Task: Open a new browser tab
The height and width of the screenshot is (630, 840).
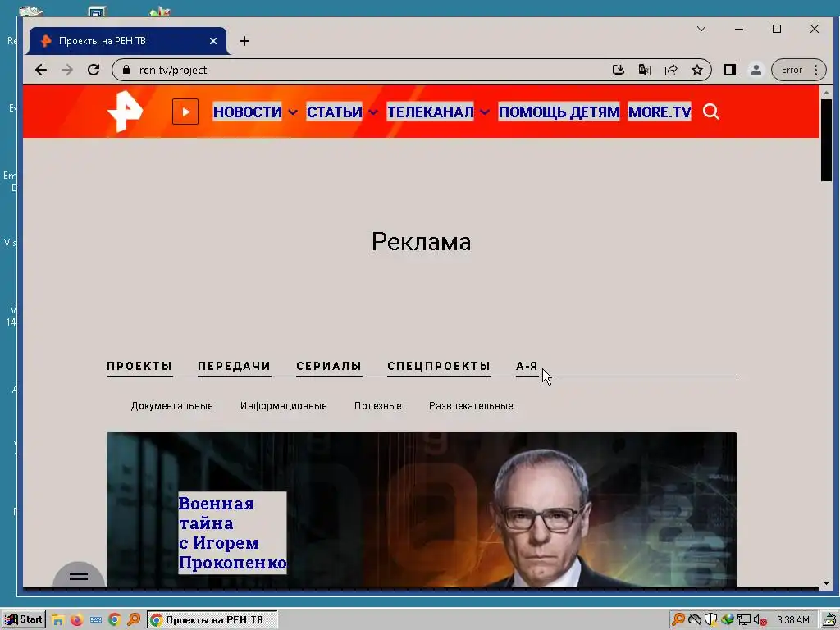Action: coord(244,41)
